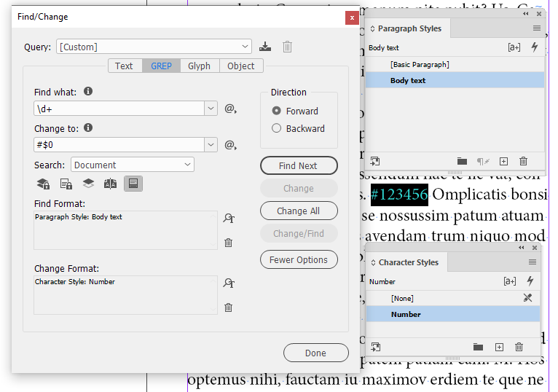Screen dimensions: 558x392
Task: Expand the Search scope dropdown
Action: pos(187,165)
